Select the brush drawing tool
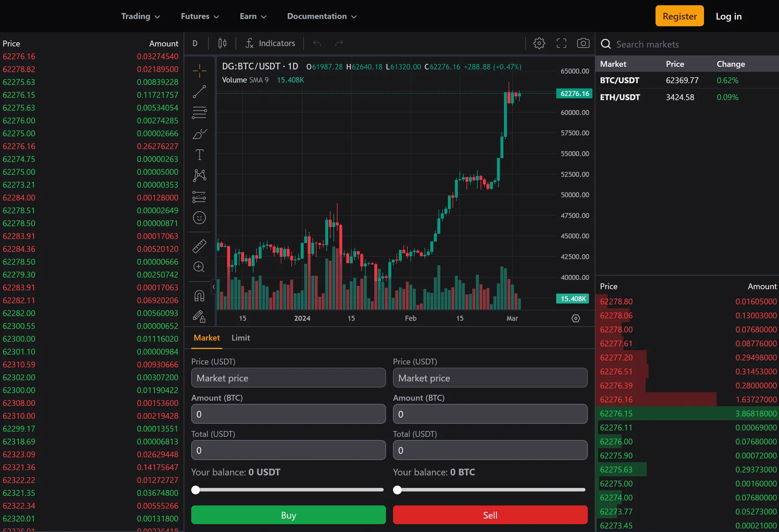Screen dimensions: 779x532 coord(200,134)
